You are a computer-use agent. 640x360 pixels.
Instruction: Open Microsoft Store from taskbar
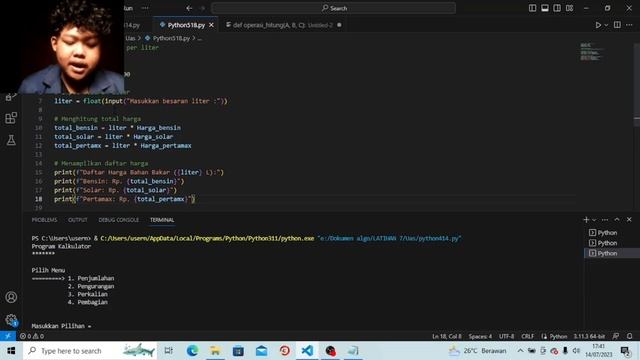238,351
